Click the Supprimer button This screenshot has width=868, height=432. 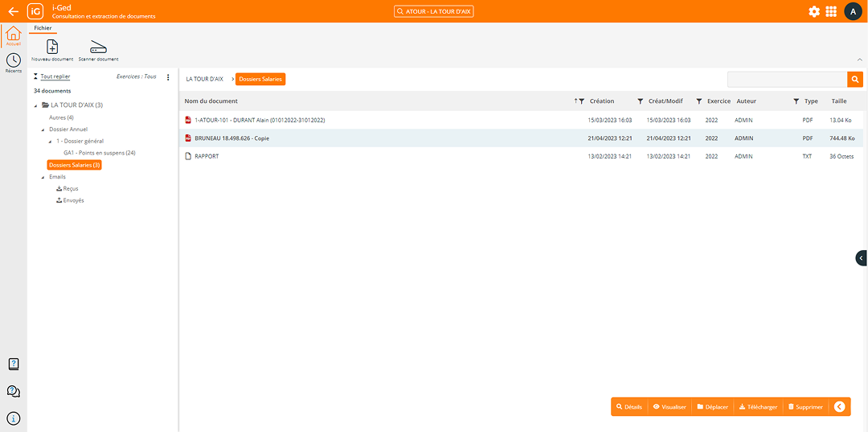click(805, 407)
